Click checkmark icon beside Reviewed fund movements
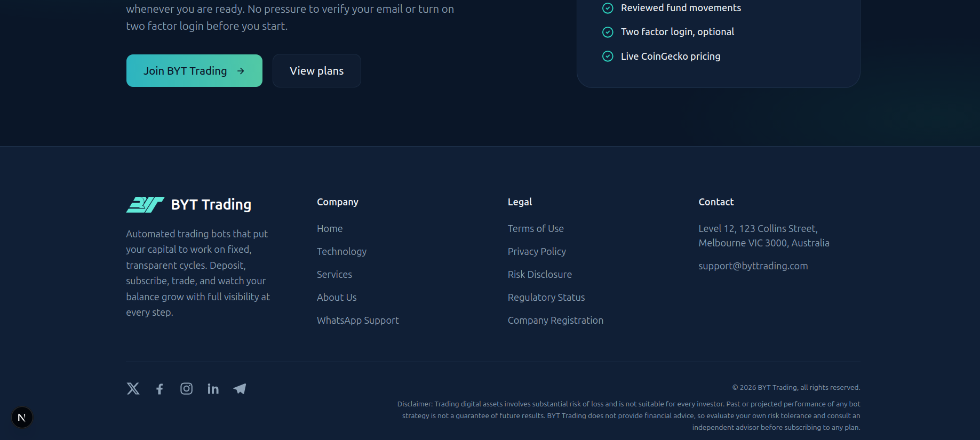This screenshot has width=980, height=440. click(608, 8)
